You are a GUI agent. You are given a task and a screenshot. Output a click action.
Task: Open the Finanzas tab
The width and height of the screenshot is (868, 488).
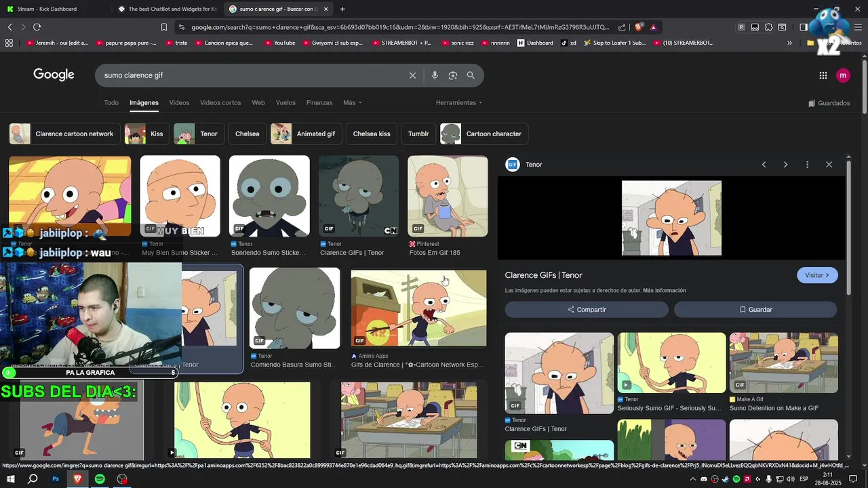(319, 103)
